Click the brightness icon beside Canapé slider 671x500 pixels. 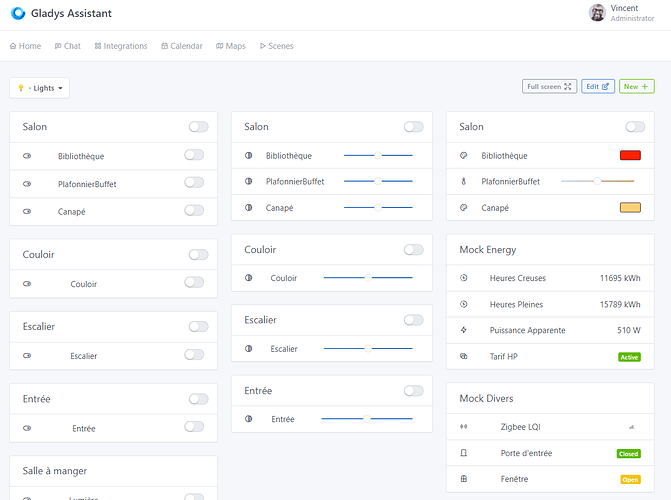[248, 207]
